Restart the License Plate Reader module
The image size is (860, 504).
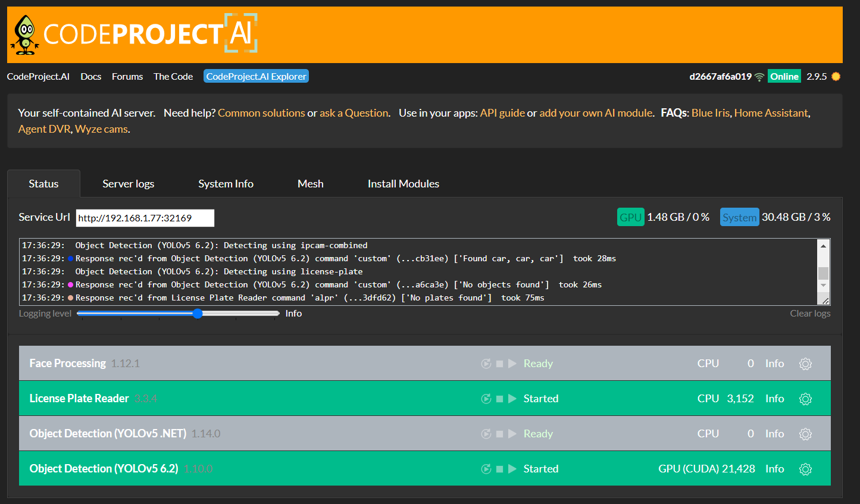tap(486, 399)
